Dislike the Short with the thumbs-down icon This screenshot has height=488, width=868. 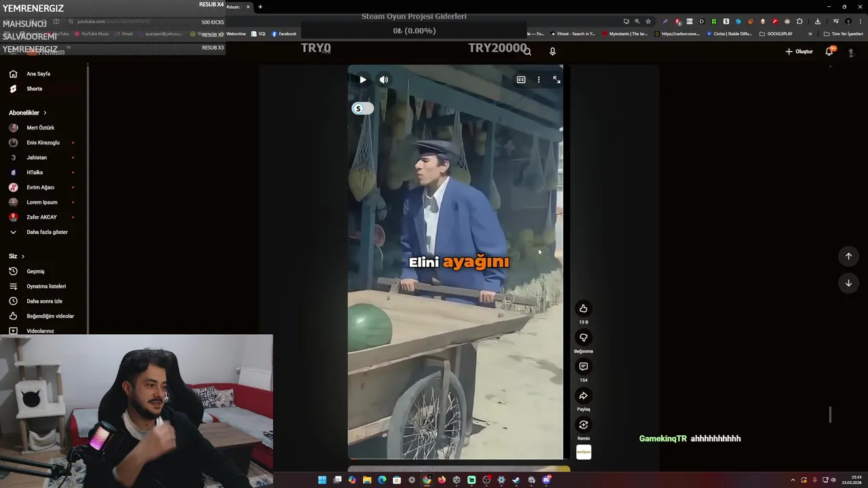coord(583,338)
